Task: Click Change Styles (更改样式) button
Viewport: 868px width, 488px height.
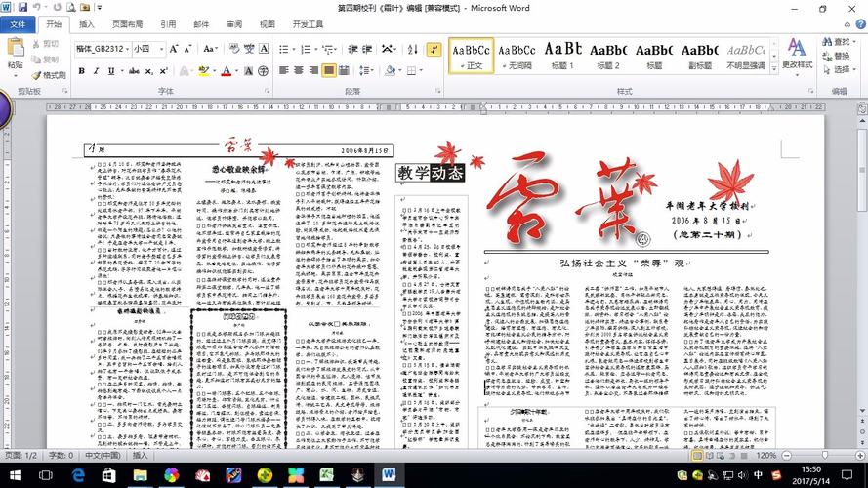Action: 797,55
